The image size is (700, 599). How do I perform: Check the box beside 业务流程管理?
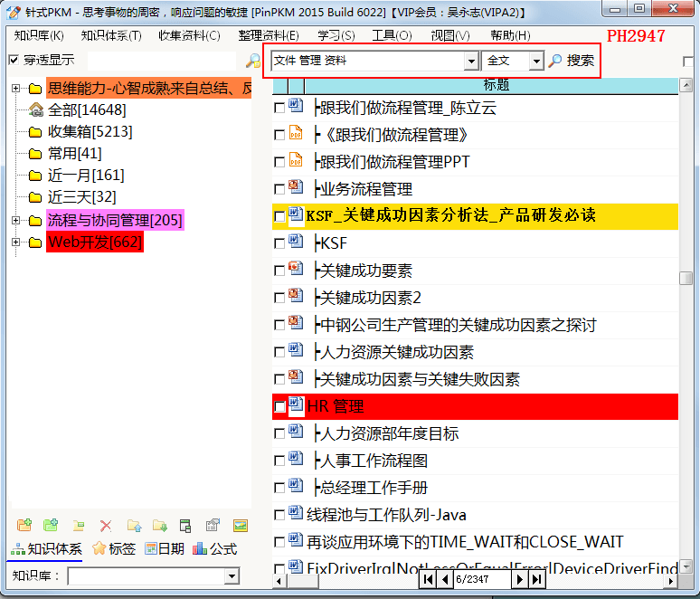(x=279, y=189)
